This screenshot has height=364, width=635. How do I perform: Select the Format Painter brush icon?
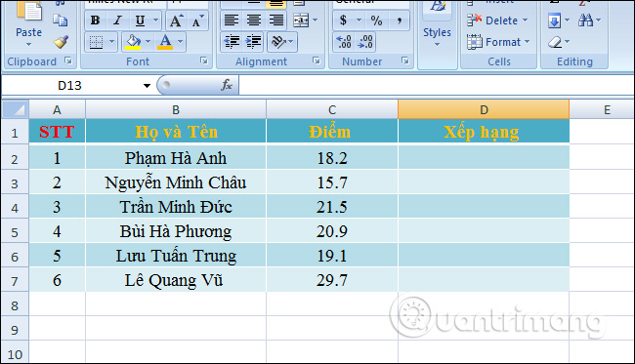click(61, 42)
